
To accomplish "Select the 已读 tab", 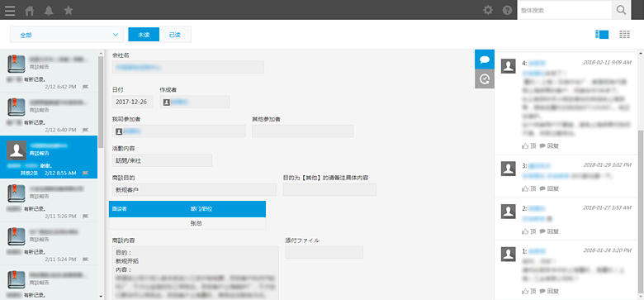I will 175,35.
